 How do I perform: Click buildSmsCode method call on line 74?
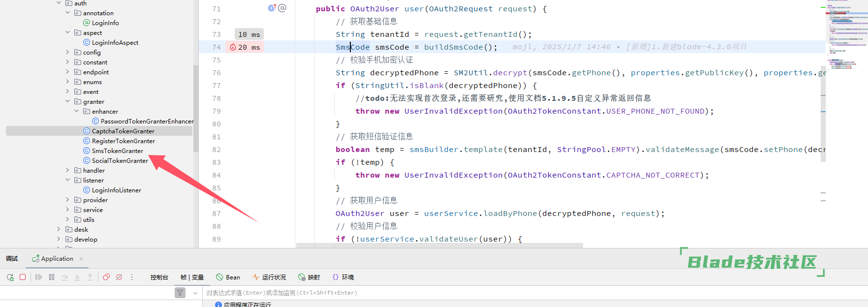tap(454, 47)
